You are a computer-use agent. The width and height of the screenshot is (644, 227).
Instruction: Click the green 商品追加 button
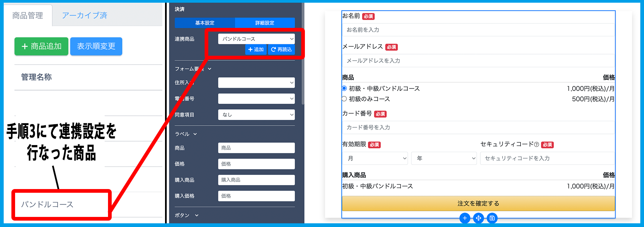(41, 46)
